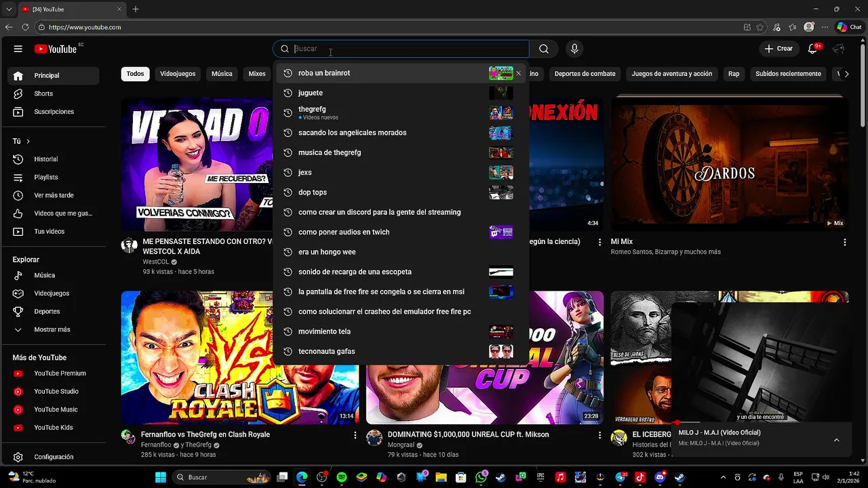
Task: Open the YouTube account avatar menu
Action: pos(839,49)
